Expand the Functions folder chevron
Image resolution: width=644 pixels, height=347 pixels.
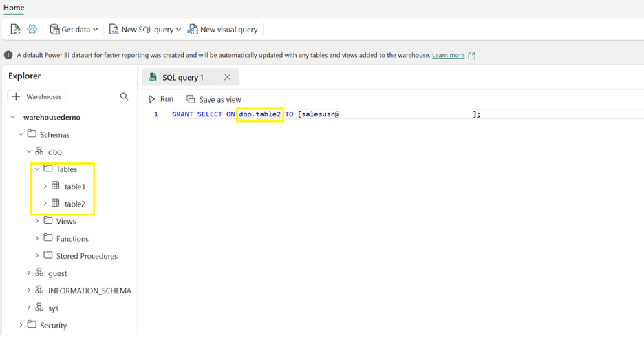tap(37, 238)
